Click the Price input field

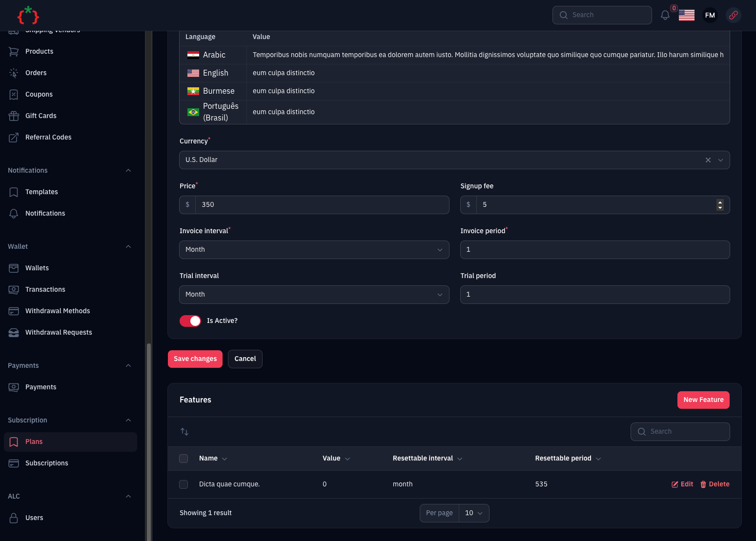tap(322, 205)
